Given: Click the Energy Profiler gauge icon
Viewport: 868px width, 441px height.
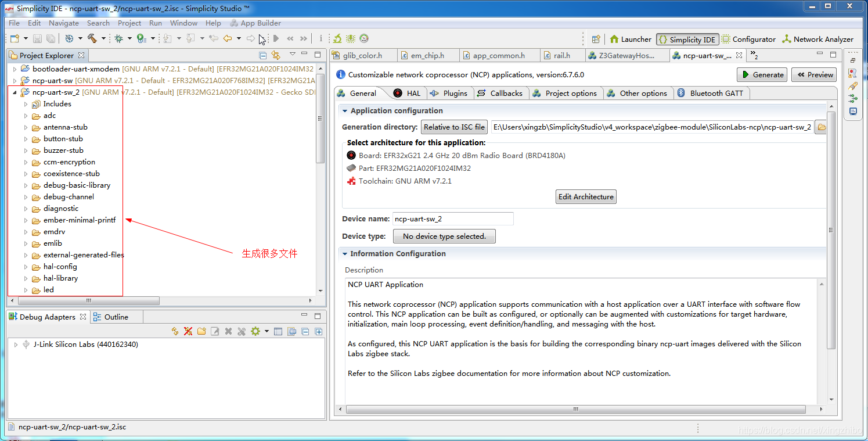Looking at the screenshot, I should tap(364, 38).
